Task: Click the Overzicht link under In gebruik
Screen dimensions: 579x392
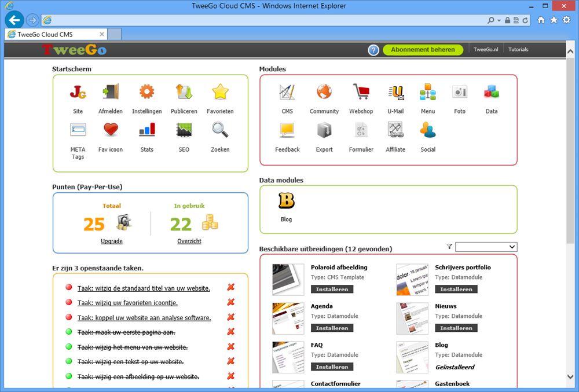Action: point(189,241)
